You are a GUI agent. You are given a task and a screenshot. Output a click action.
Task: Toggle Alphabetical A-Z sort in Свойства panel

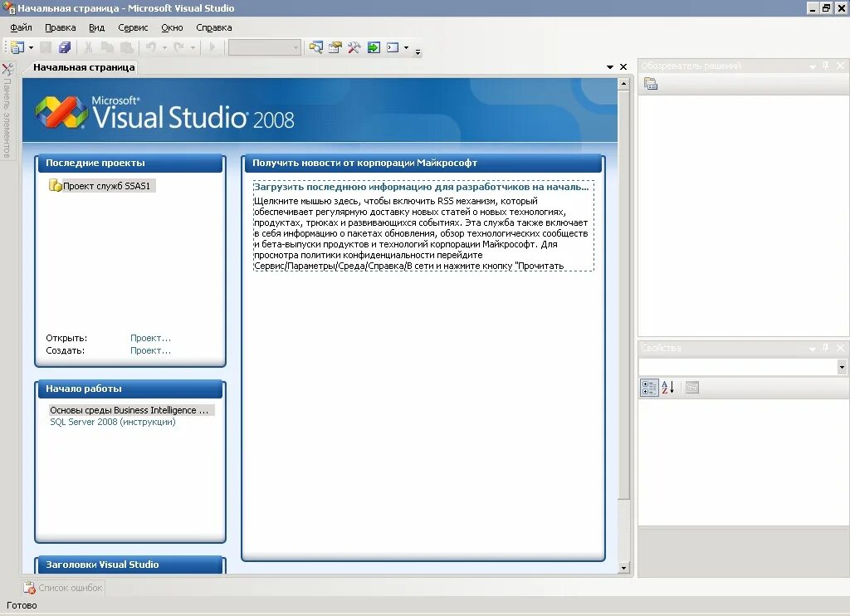(668, 388)
